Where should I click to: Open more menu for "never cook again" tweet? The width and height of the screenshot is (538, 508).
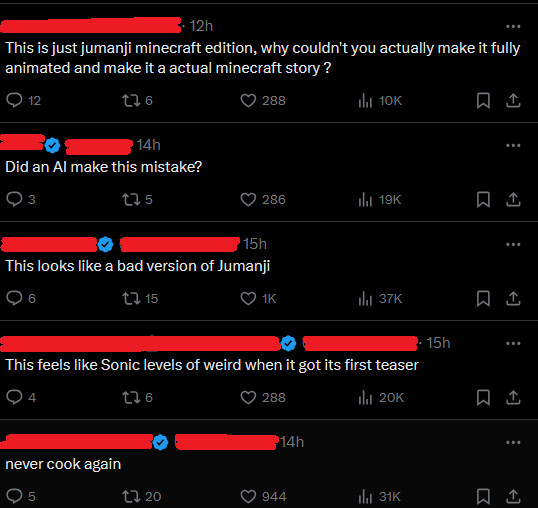[513, 442]
